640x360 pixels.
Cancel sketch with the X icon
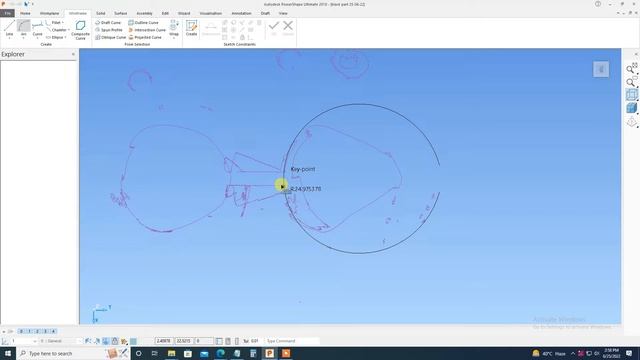coord(288,26)
